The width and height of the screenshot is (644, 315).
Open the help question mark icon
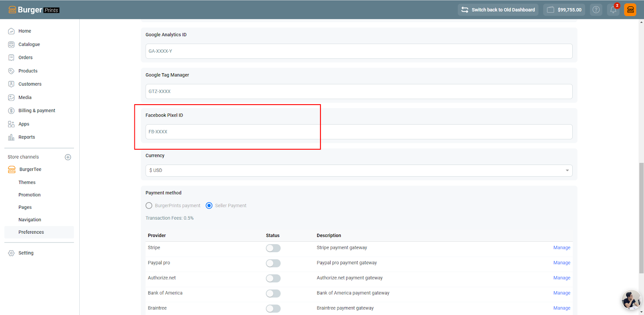pyautogui.click(x=596, y=10)
